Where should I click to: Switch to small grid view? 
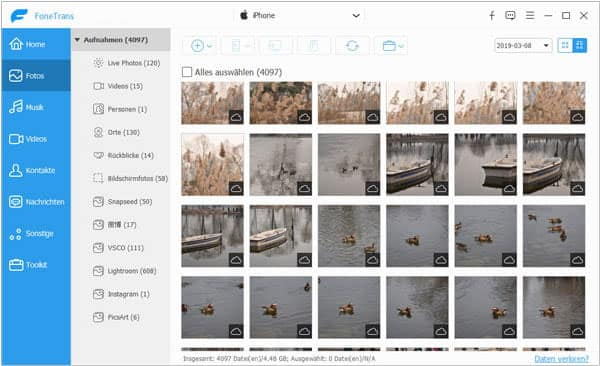pos(579,46)
